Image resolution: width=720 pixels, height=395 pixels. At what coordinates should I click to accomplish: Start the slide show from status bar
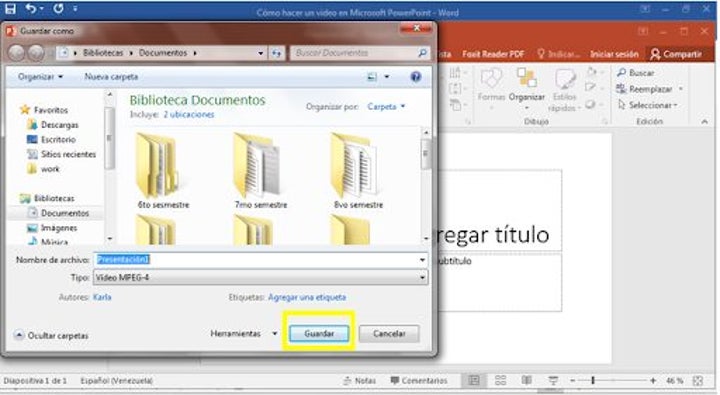(553, 380)
